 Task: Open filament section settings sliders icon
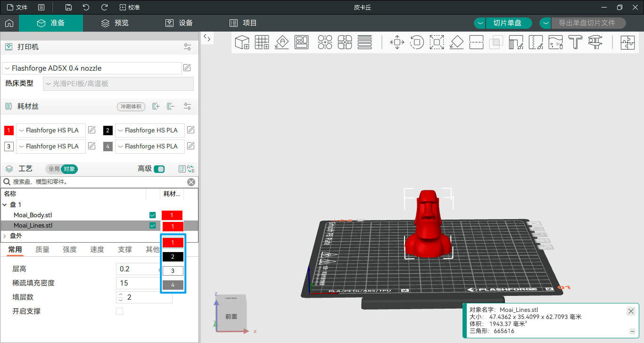click(x=188, y=106)
